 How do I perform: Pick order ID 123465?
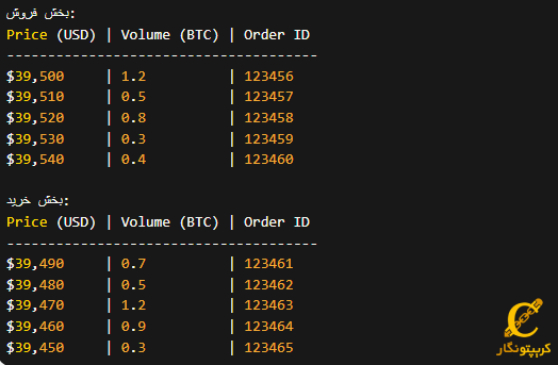coord(269,348)
